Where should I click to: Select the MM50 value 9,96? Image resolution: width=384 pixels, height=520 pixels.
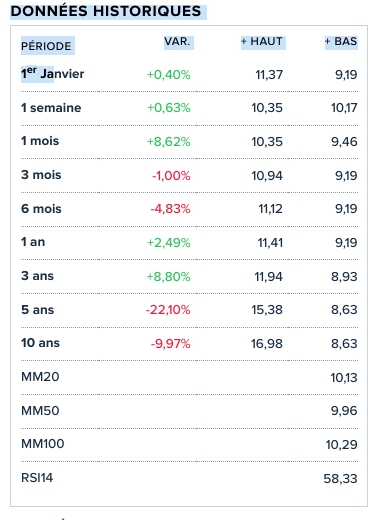344,411
